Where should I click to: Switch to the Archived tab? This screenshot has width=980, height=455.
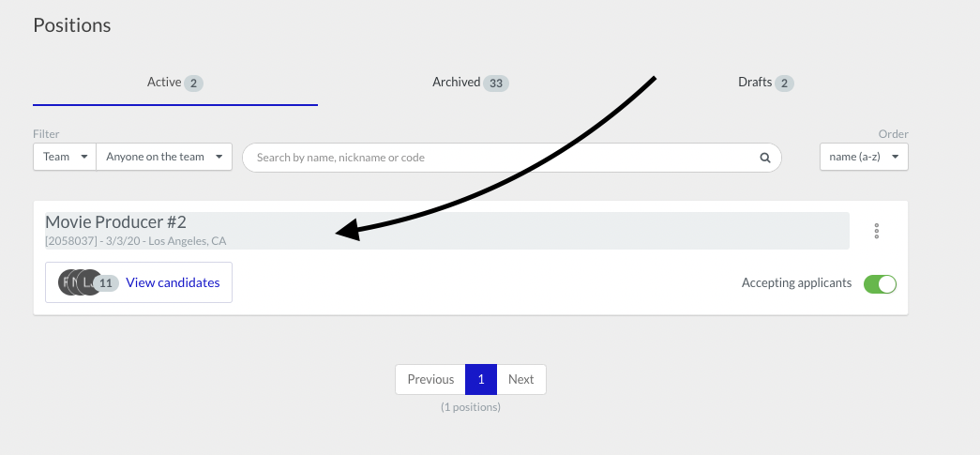tap(457, 83)
